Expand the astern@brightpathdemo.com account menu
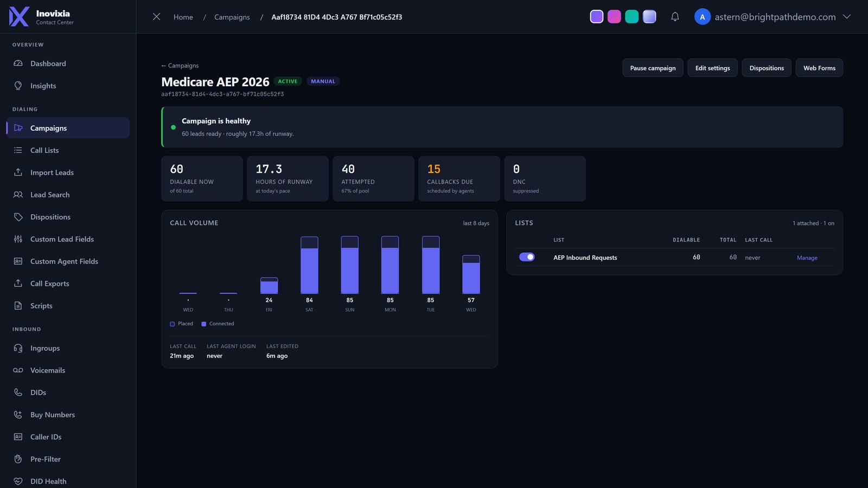This screenshot has width=868, height=488. (x=847, y=17)
